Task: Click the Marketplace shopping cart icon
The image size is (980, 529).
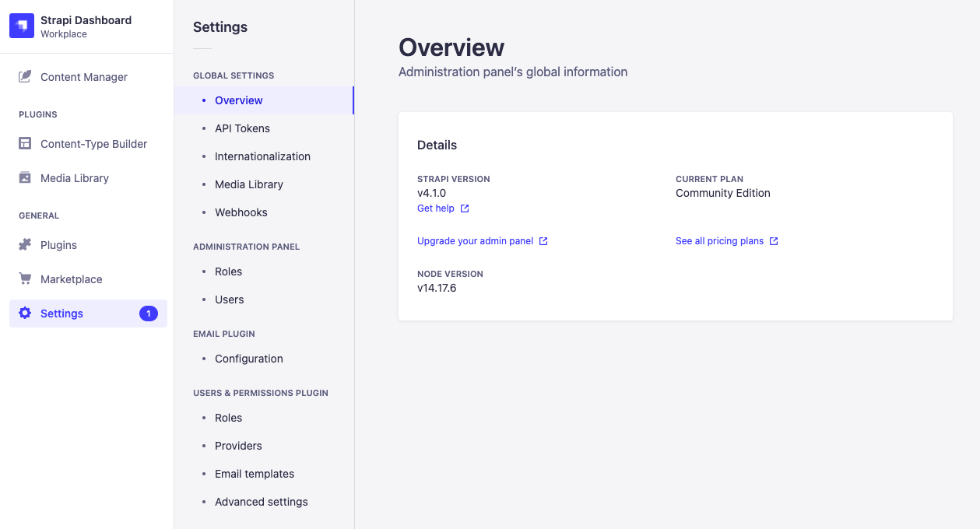Action: pos(25,279)
